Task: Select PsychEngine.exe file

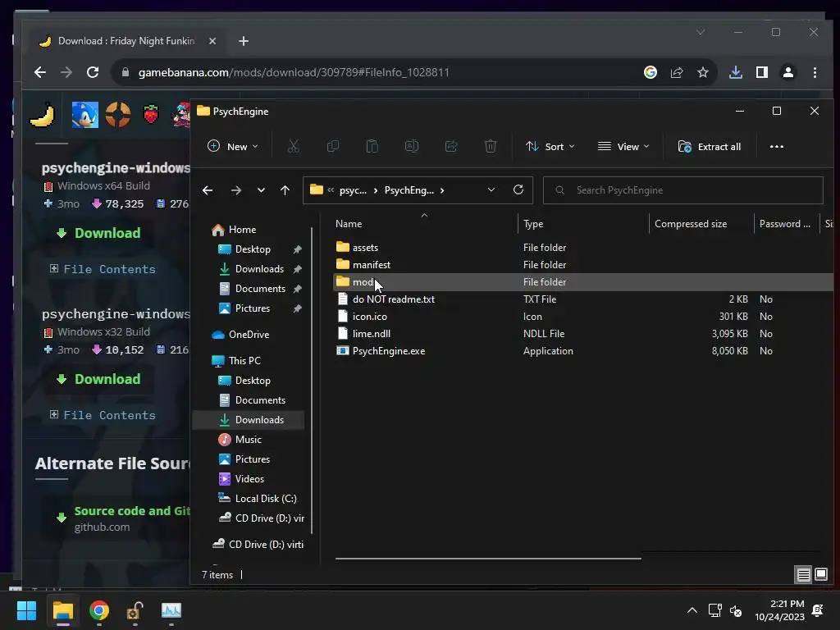Action: coord(388,351)
